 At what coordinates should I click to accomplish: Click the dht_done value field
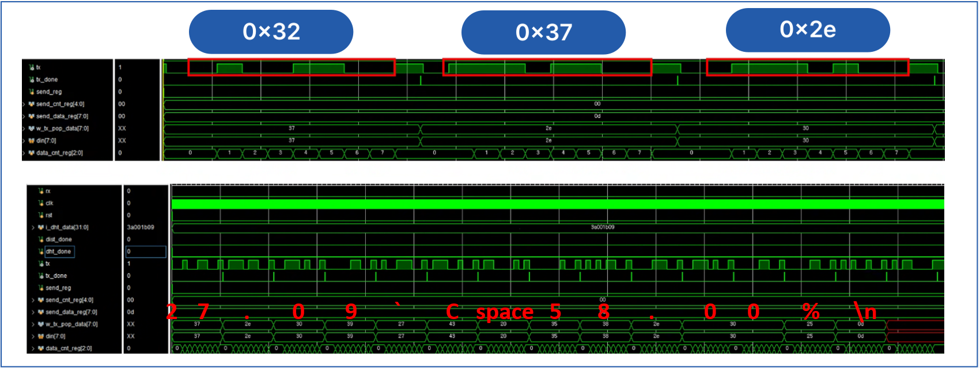click(146, 252)
